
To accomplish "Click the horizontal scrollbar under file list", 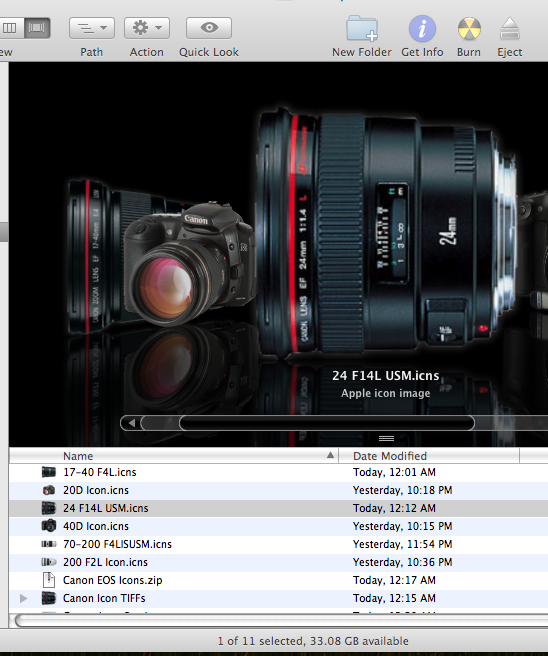I will point(281,620).
